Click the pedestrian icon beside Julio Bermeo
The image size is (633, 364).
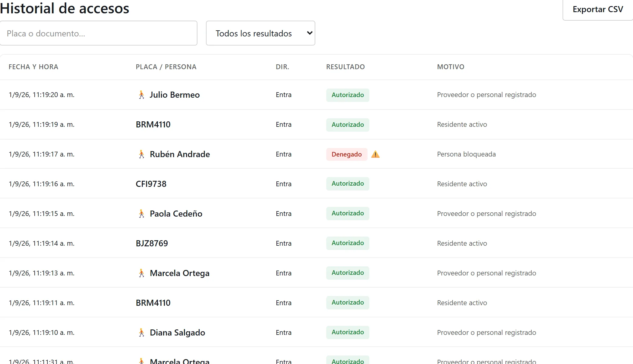click(x=141, y=95)
